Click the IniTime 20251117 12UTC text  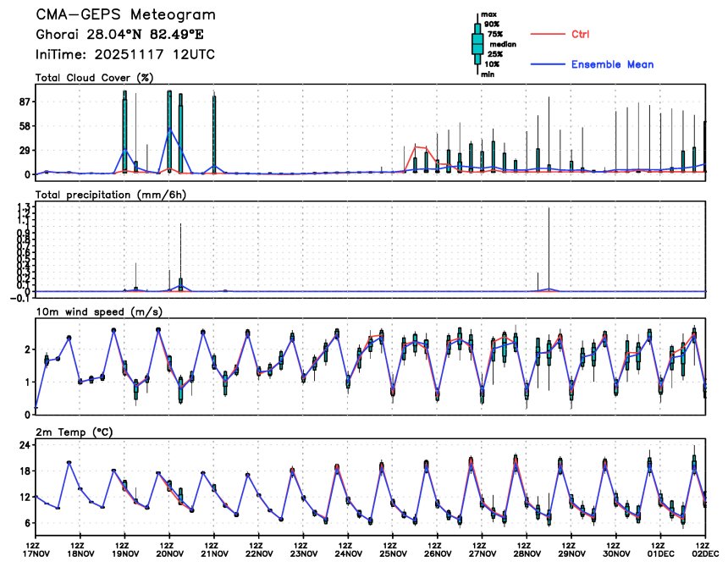coord(125,54)
